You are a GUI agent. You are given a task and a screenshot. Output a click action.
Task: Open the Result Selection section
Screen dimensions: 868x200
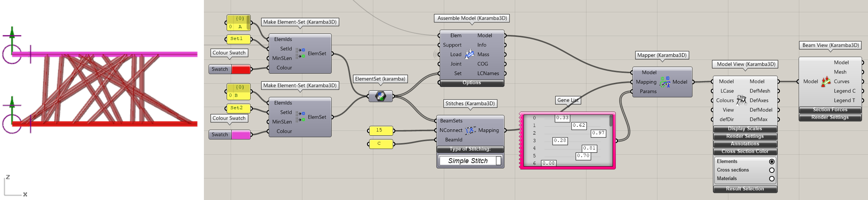point(745,189)
